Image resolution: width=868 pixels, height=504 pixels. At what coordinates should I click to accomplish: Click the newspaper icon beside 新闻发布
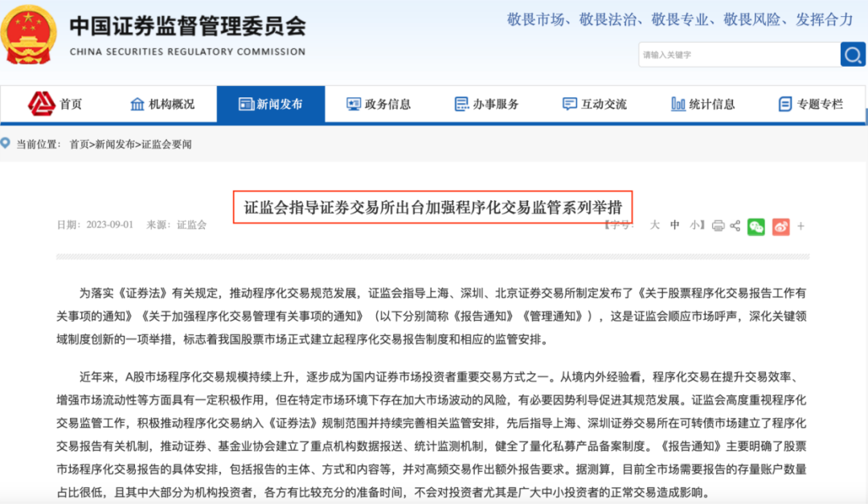[x=246, y=104]
